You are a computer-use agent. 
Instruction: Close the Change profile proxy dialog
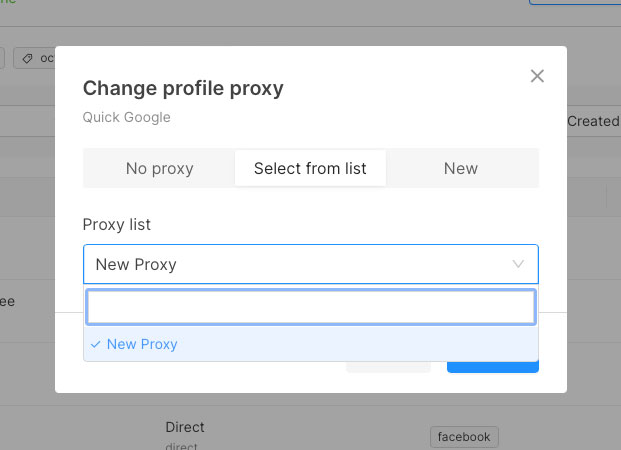coord(537,76)
